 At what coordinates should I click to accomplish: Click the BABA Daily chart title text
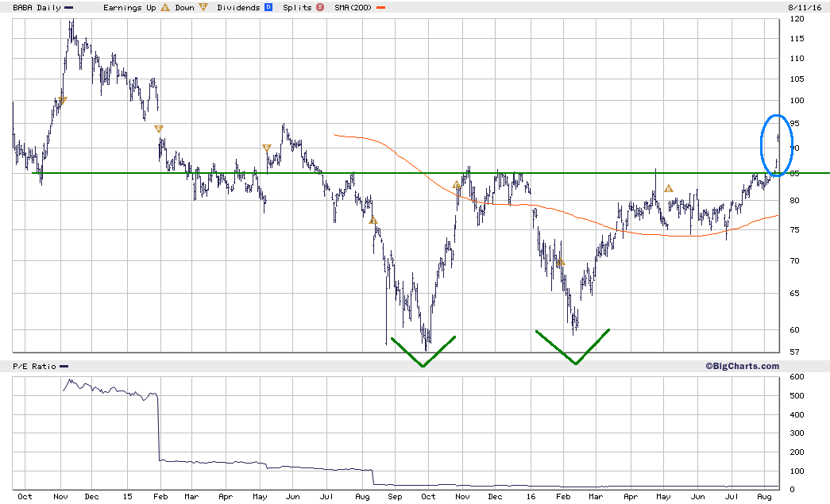(x=37, y=7)
